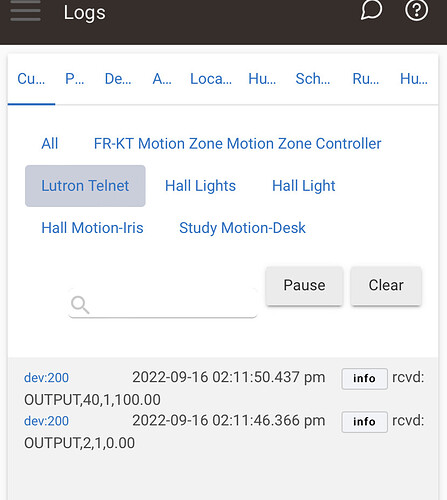Open the Loca... tab

211,79
